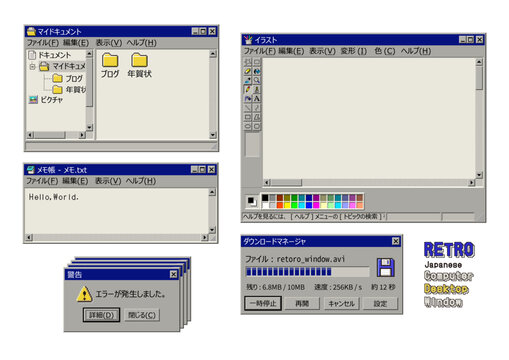Select the Polygon shape tool
The image size is (509, 360).
click(x=257, y=117)
